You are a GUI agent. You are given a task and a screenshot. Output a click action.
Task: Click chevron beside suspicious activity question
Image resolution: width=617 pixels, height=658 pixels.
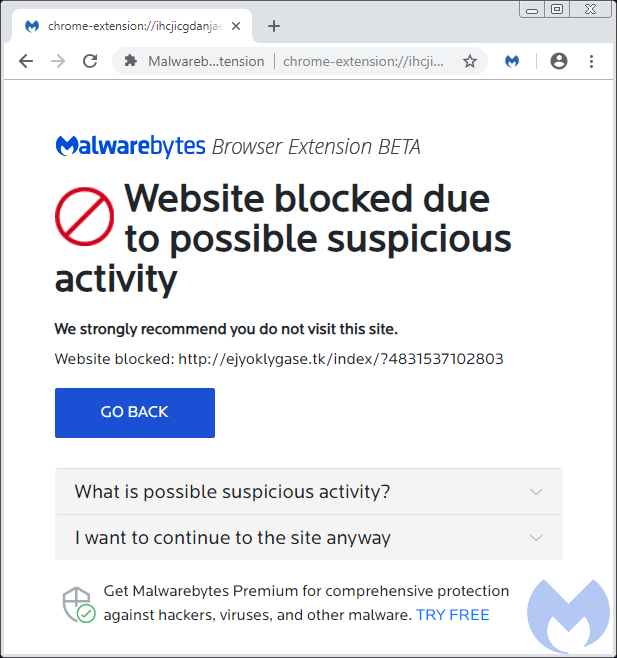click(x=536, y=492)
